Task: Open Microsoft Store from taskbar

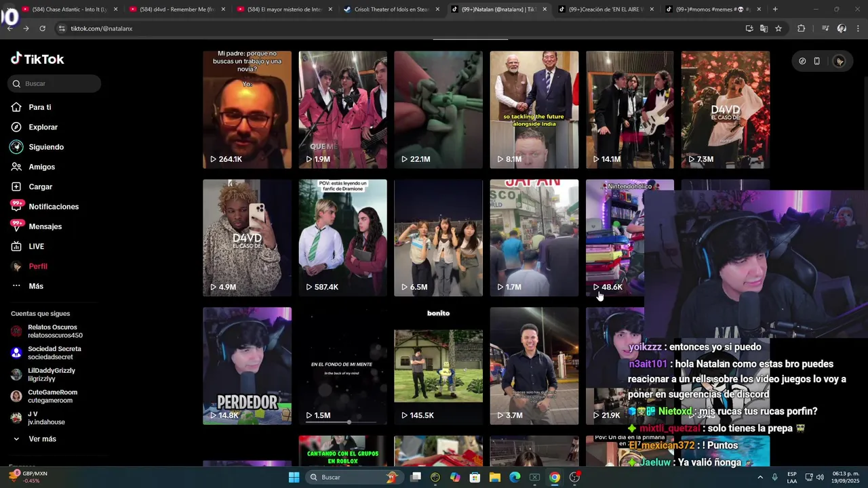Action: coord(475,477)
